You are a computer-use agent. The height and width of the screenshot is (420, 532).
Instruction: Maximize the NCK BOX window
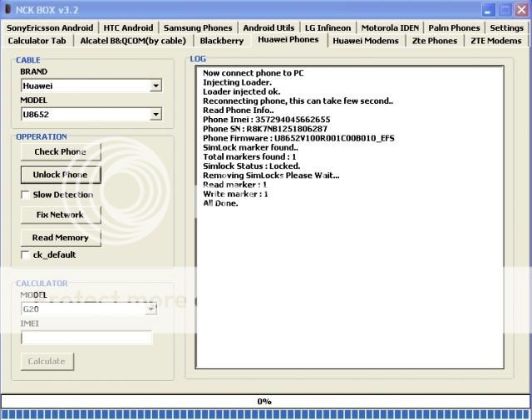click(504, 9)
